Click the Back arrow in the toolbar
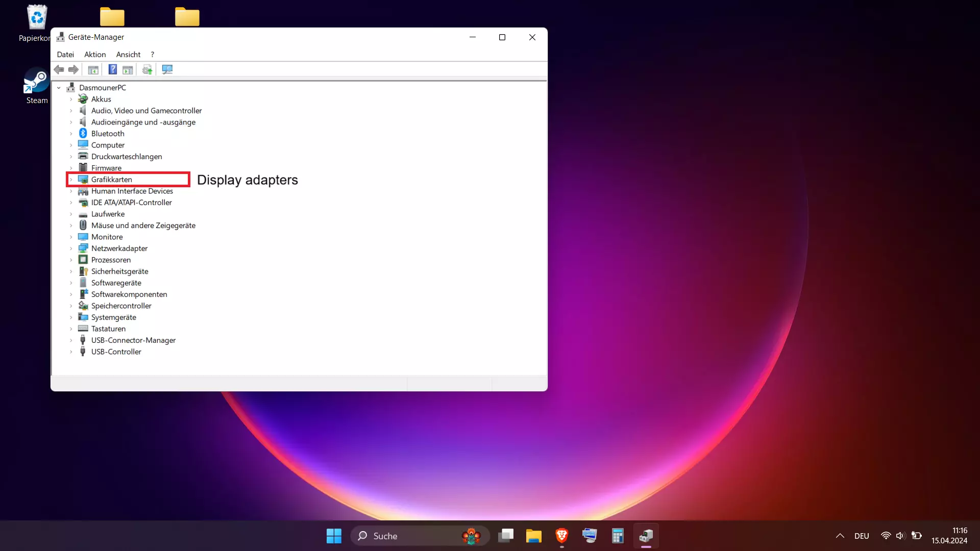The width and height of the screenshot is (980, 551). [59, 69]
